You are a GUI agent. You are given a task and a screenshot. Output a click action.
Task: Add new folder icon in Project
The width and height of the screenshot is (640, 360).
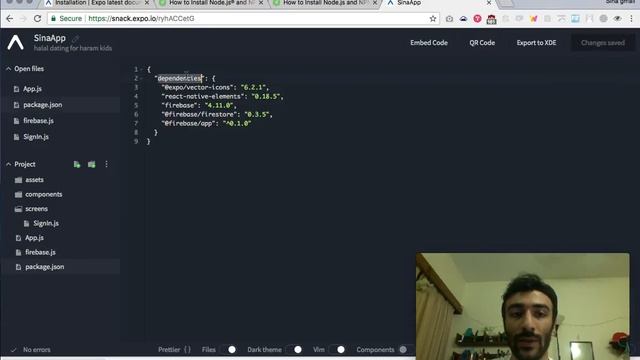click(91, 164)
